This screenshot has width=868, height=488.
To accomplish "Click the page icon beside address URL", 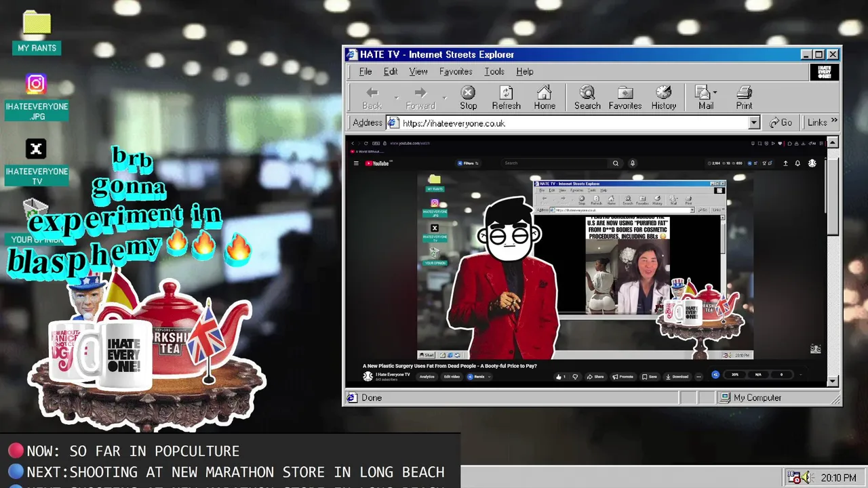I will 393,123.
